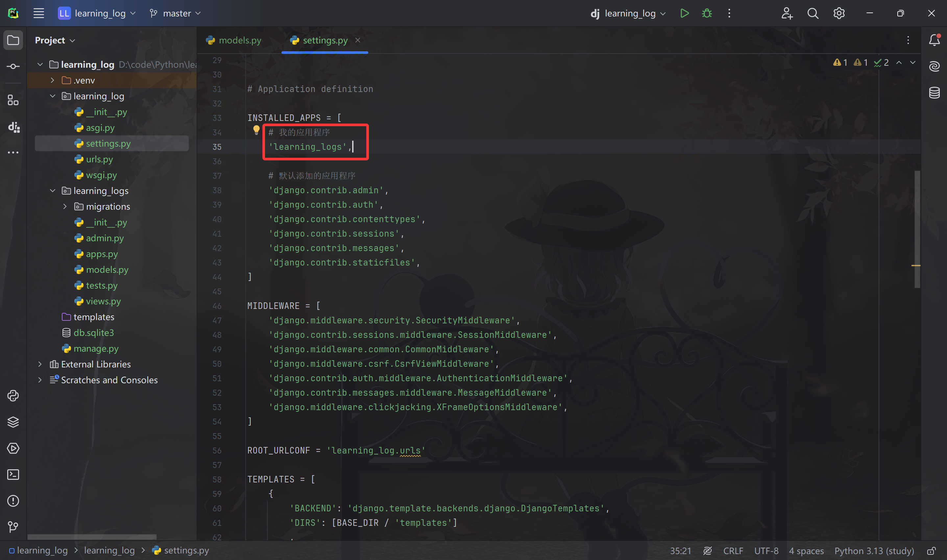Toggle the Project tool window
The width and height of the screenshot is (947, 560).
coord(13,40)
